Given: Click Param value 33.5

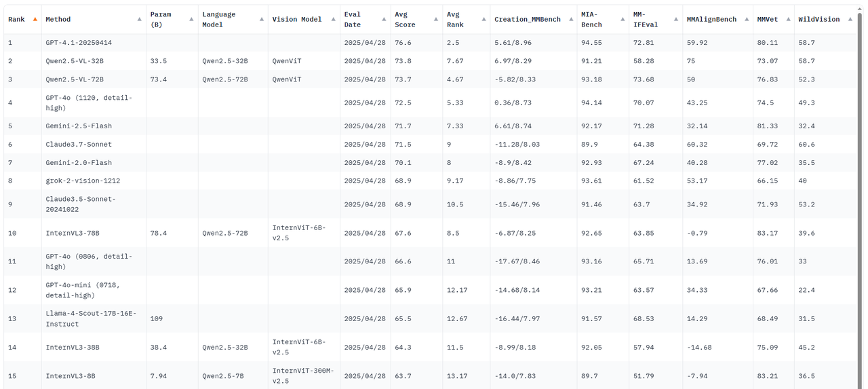Looking at the screenshot, I should coord(158,60).
